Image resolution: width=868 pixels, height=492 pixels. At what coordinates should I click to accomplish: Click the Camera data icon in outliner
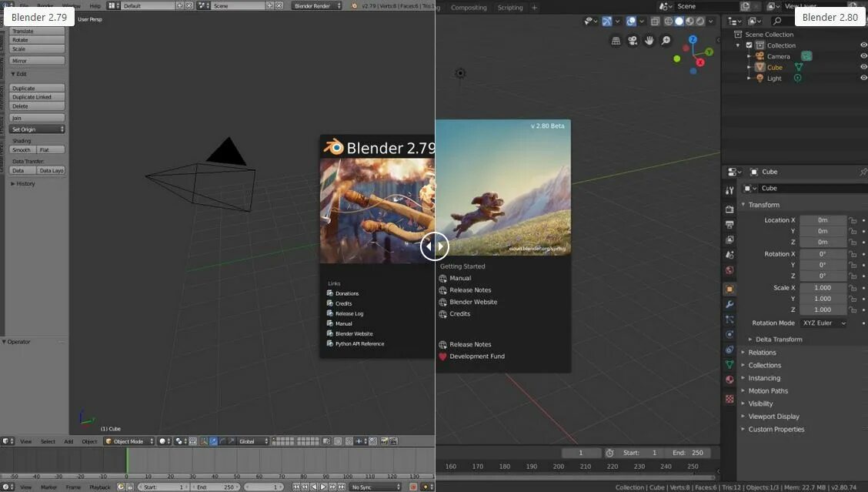(807, 56)
